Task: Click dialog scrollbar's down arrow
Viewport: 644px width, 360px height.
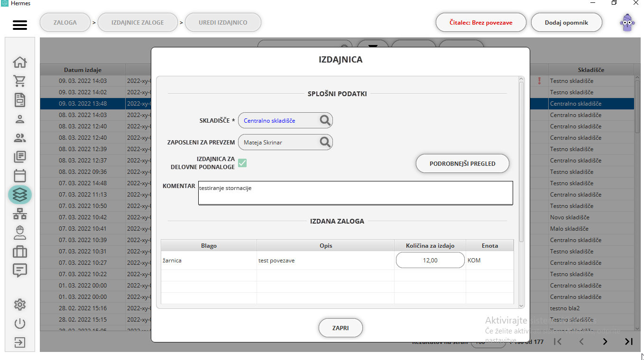Action: coord(522,305)
